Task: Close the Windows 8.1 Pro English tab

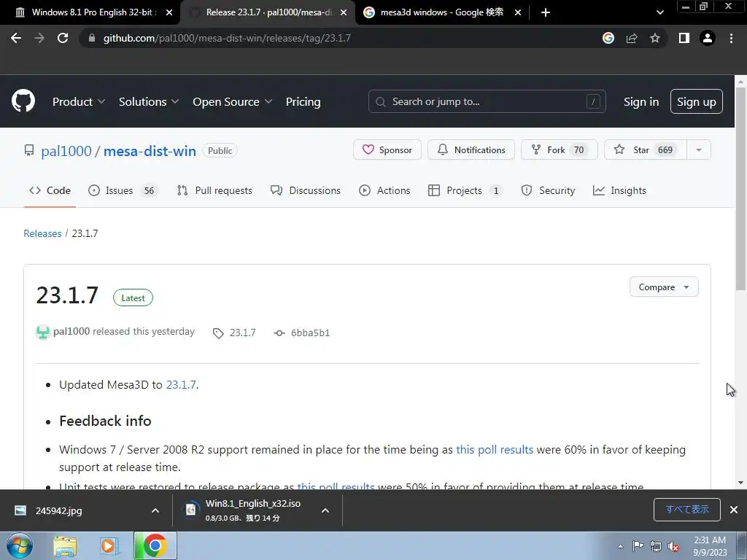Action: click(x=169, y=12)
